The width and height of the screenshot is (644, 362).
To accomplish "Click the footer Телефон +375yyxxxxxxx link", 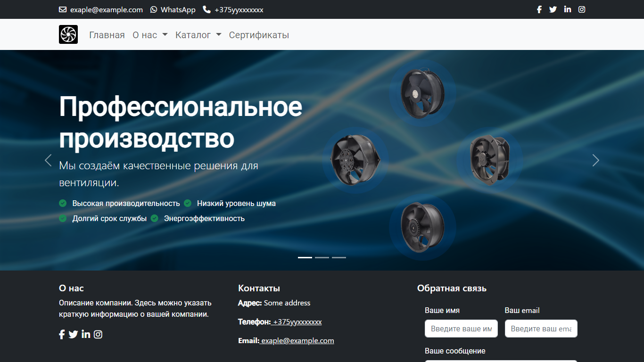I will pyautogui.click(x=297, y=322).
